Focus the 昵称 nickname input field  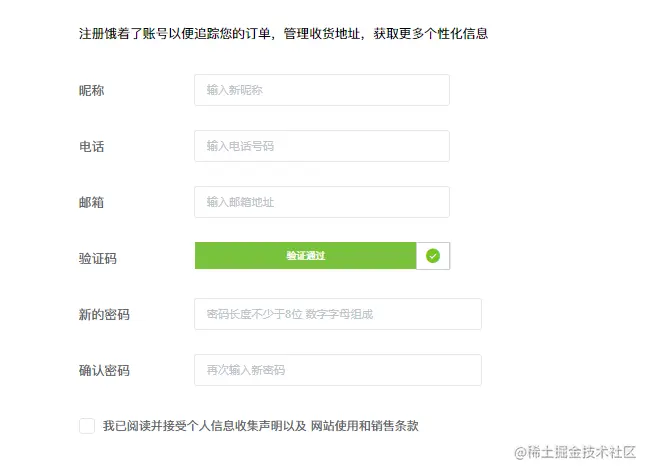pos(321,90)
